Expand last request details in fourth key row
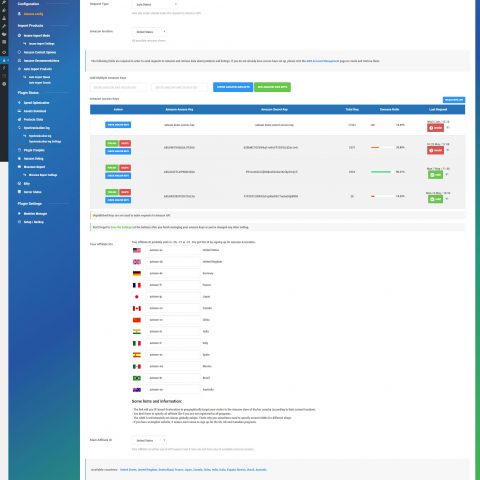 (447, 199)
